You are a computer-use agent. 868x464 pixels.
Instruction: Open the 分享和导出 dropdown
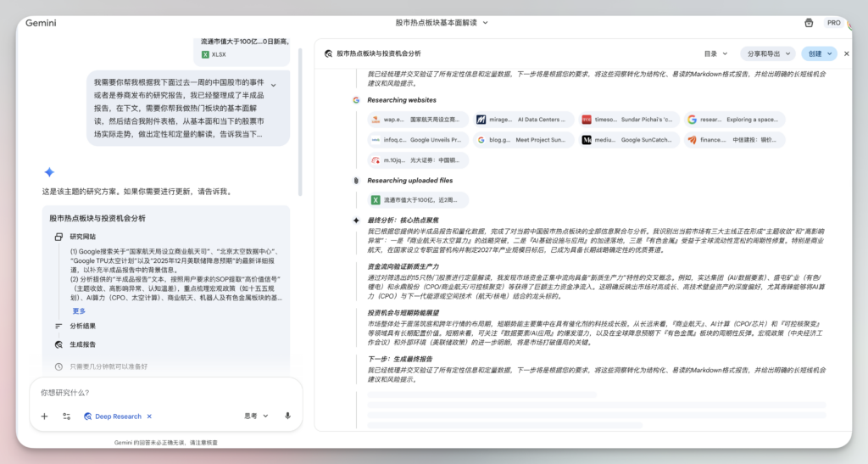tap(766, 53)
